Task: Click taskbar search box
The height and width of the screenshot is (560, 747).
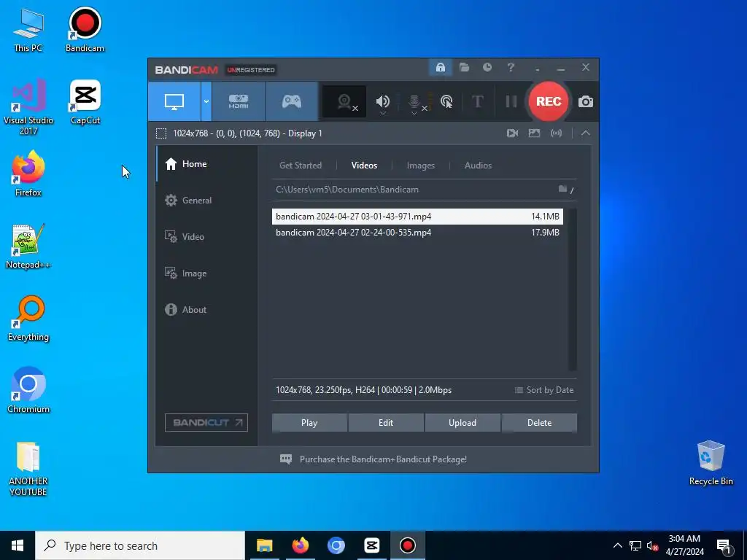Action: point(140,545)
